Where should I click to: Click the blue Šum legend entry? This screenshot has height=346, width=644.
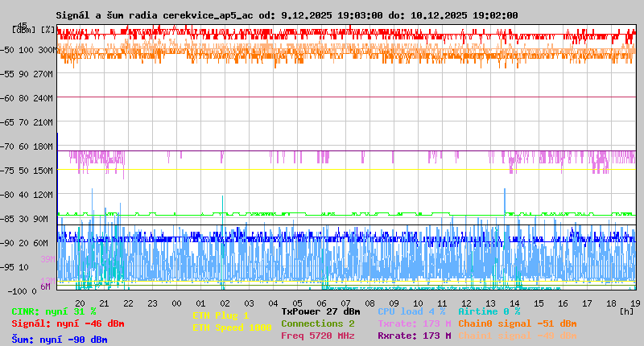coord(60,340)
